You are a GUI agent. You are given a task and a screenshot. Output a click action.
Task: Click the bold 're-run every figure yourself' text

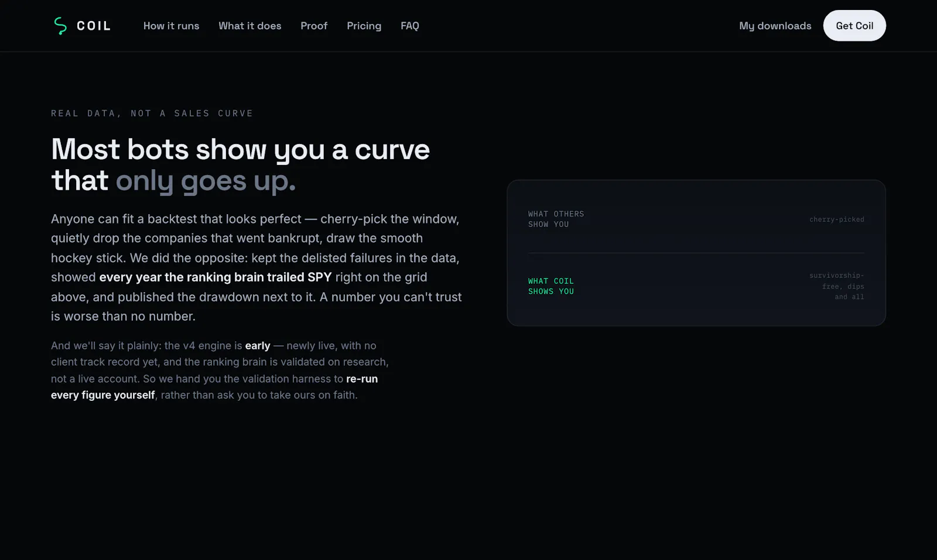214,387
